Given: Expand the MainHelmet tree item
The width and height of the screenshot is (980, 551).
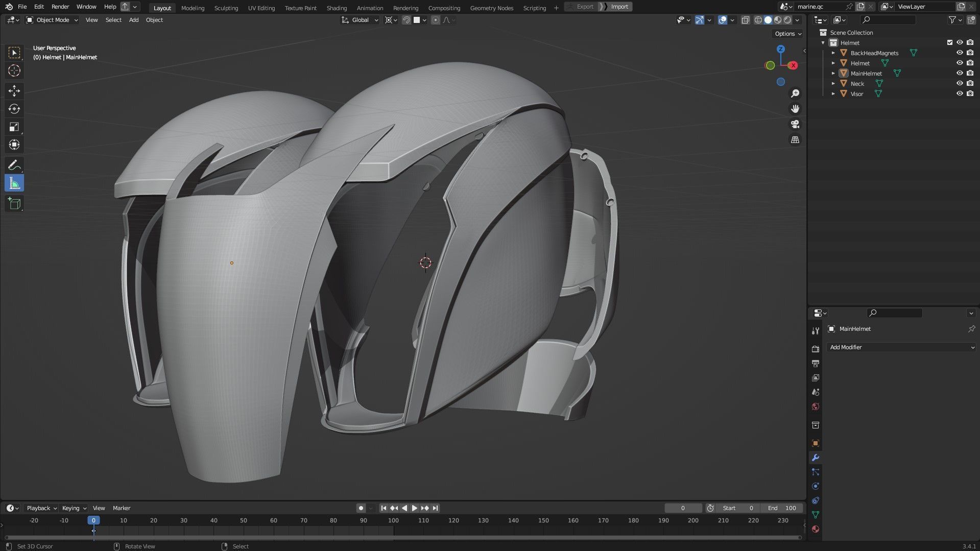Looking at the screenshot, I should 833,73.
